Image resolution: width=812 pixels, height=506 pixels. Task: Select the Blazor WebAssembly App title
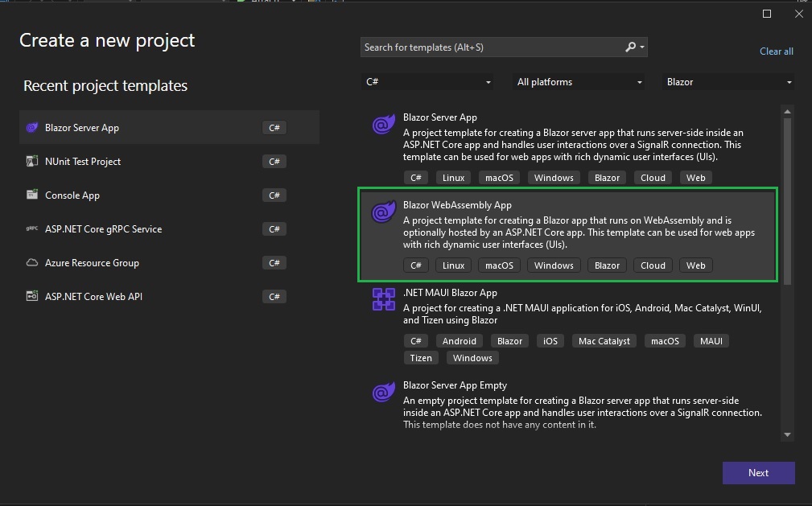(457, 205)
